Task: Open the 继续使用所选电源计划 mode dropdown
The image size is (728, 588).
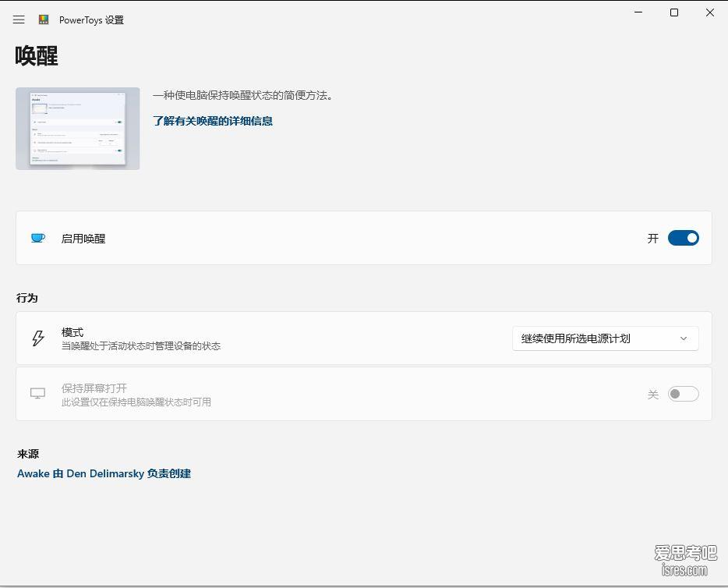Action: pos(605,338)
